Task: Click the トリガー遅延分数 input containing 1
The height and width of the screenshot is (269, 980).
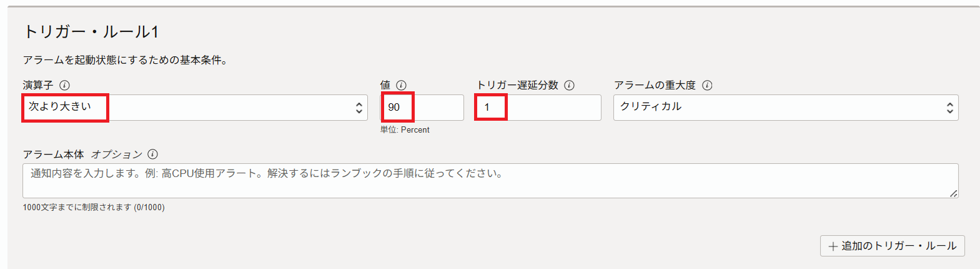Action: pyautogui.click(x=538, y=108)
